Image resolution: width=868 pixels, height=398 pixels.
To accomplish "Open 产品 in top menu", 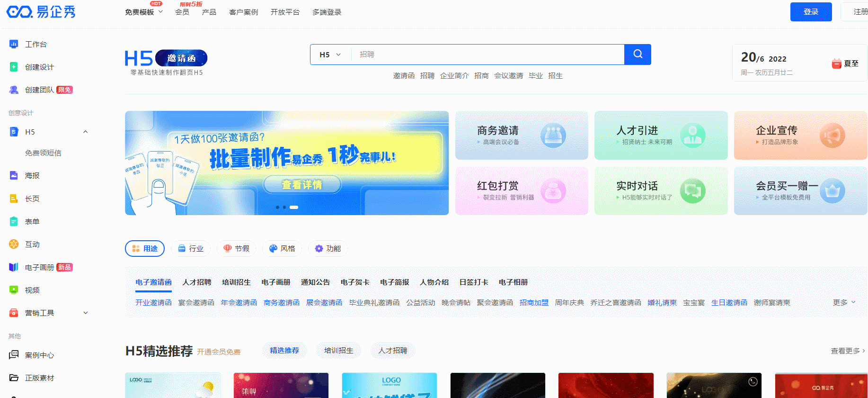I will pyautogui.click(x=209, y=12).
